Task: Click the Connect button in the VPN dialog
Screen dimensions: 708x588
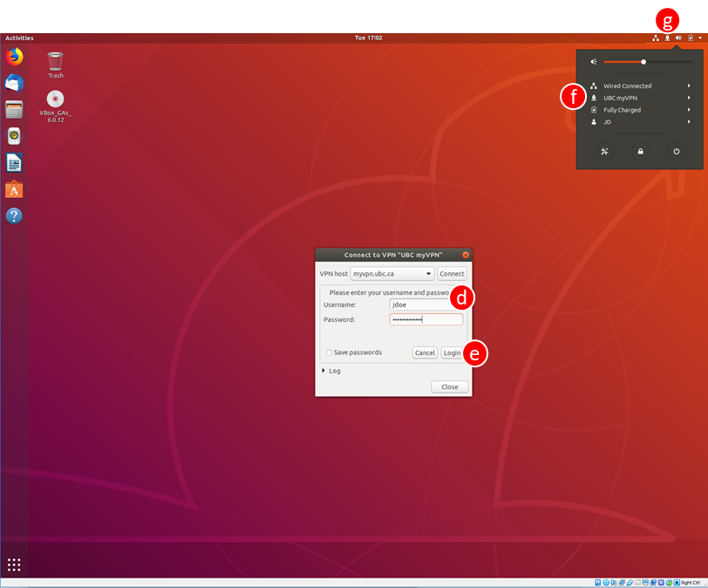Action: point(452,274)
